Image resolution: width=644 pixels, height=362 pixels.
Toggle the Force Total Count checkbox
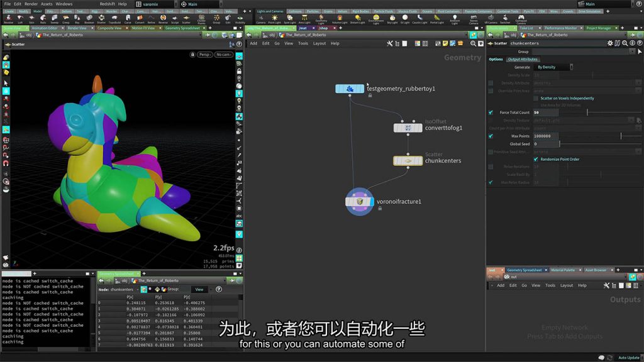click(491, 112)
